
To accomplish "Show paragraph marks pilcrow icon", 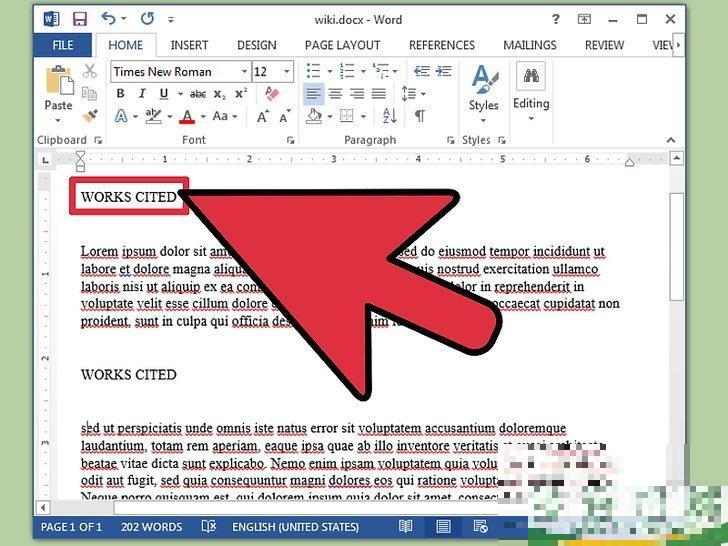I will click(x=420, y=116).
